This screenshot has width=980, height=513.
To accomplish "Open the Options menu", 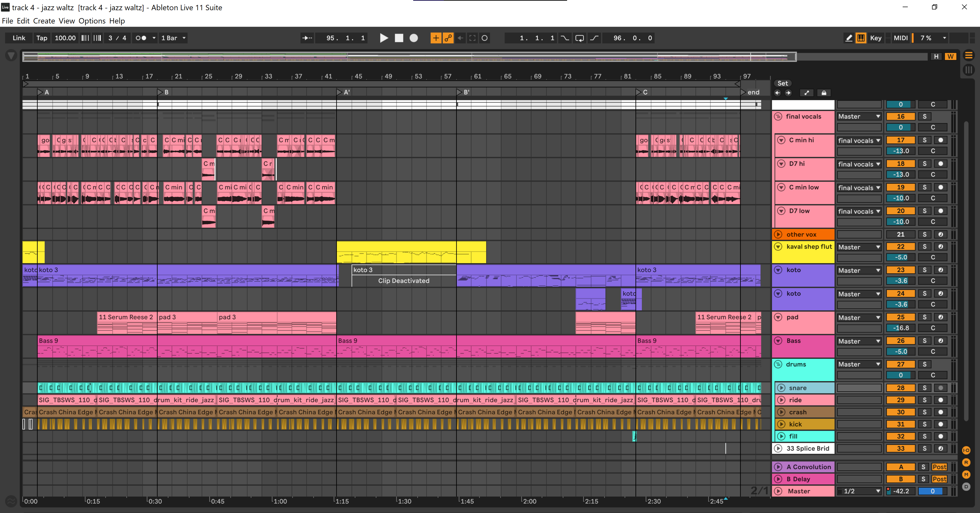I will coord(92,21).
